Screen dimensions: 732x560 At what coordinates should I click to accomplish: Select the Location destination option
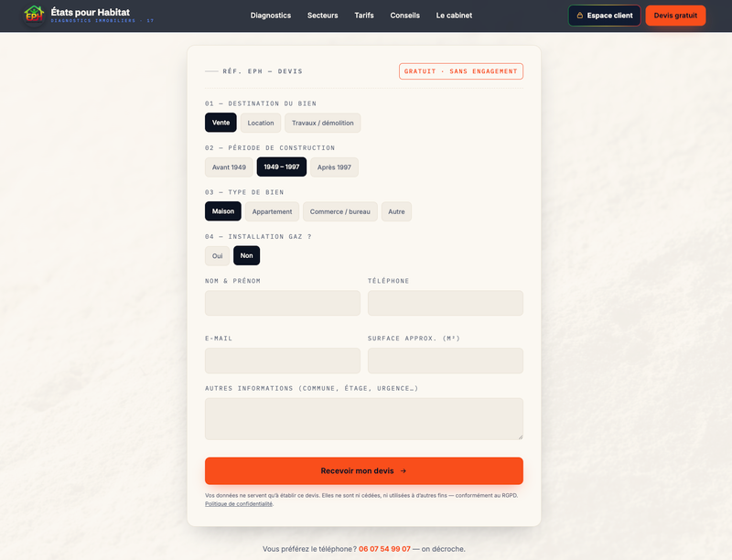pyautogui.click(x=261, y=123)
